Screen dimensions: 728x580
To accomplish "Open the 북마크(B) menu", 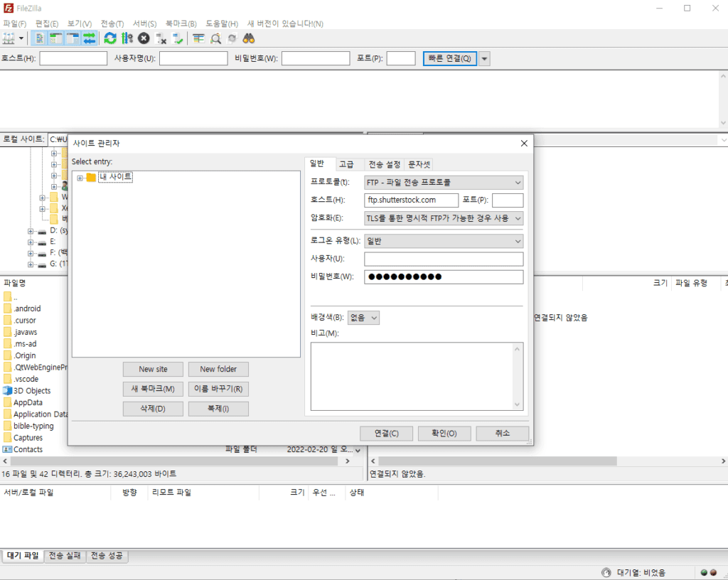I will [x=181, y=23].
